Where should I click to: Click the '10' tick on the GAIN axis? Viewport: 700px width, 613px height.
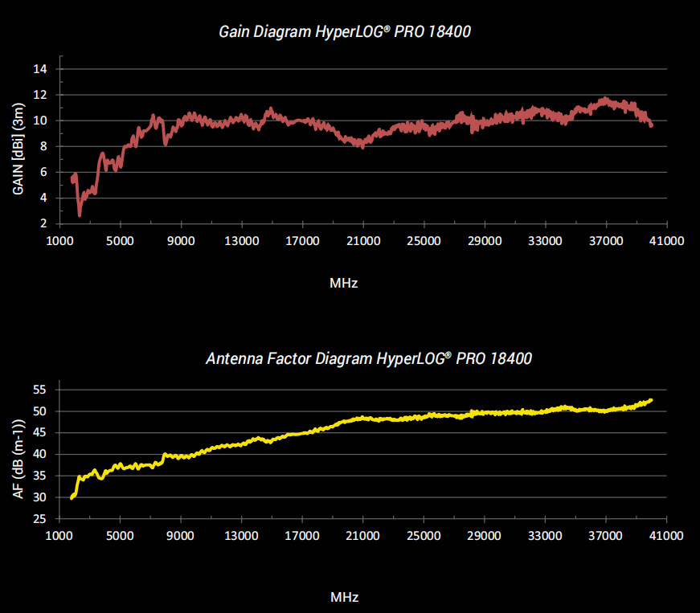pyautogui.click(x=40, y=121)
